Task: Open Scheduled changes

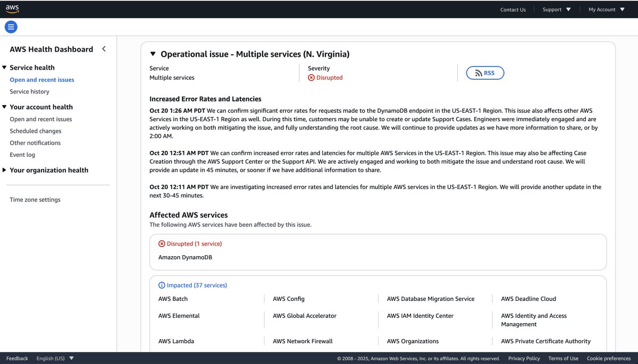Action: 36,131
